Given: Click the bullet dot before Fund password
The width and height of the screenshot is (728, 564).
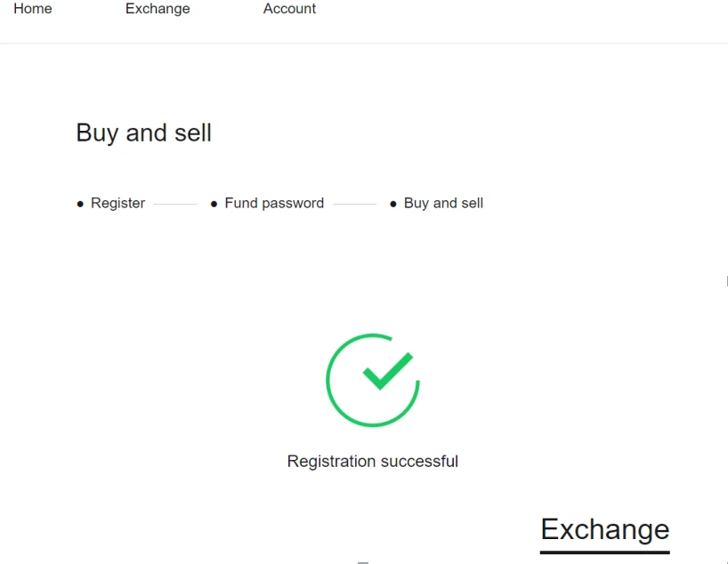Looking at the screenshot, I should click(x=214, y=204).
